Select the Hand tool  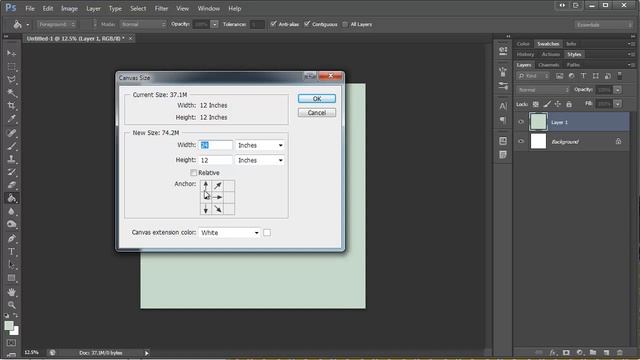11,292
